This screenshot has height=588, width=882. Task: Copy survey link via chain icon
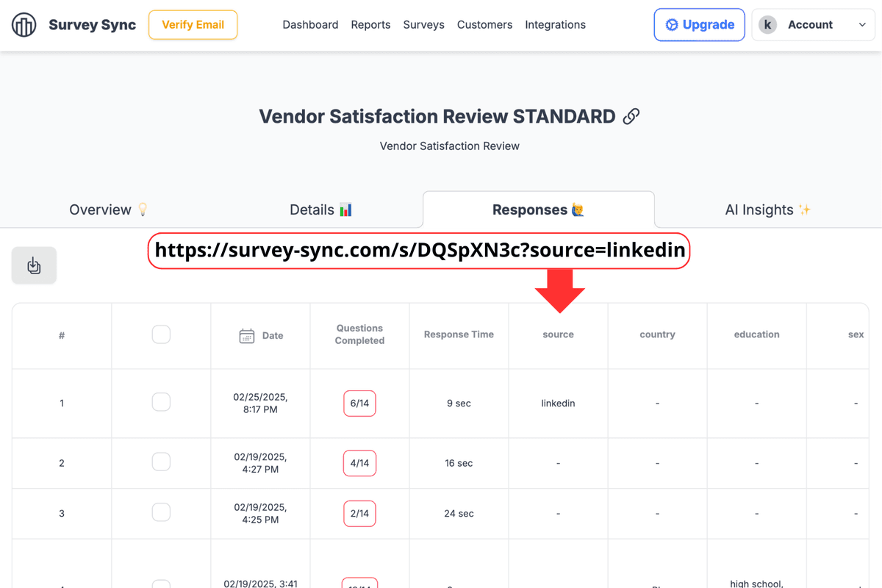pyautogui.click(x=631, y=117)
